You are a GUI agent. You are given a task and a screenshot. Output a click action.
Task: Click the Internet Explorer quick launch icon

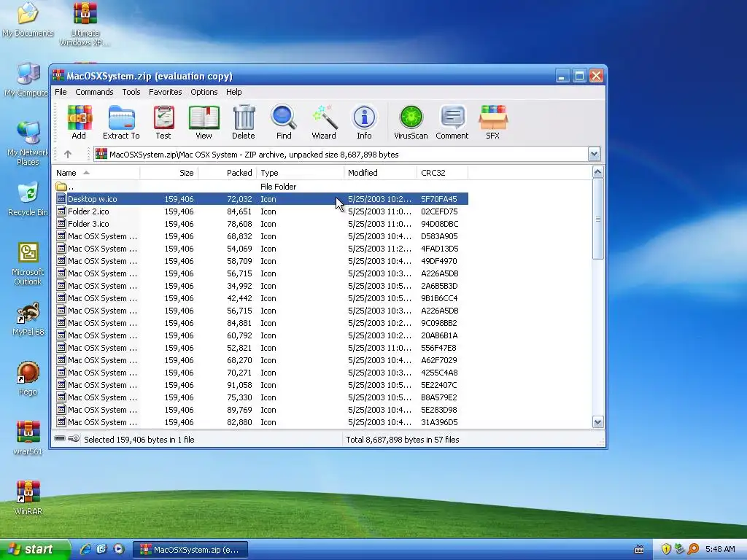85,549
